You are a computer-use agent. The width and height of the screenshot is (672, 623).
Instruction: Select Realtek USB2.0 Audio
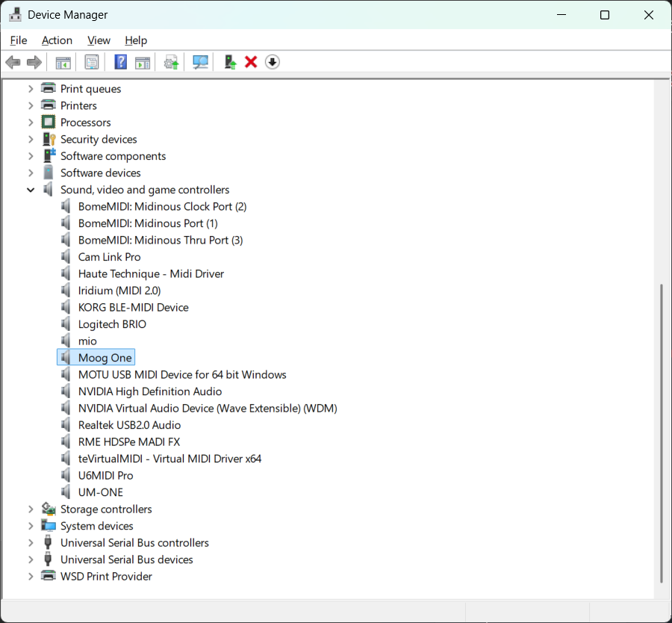pyautogui.click(x=129, y=425)
